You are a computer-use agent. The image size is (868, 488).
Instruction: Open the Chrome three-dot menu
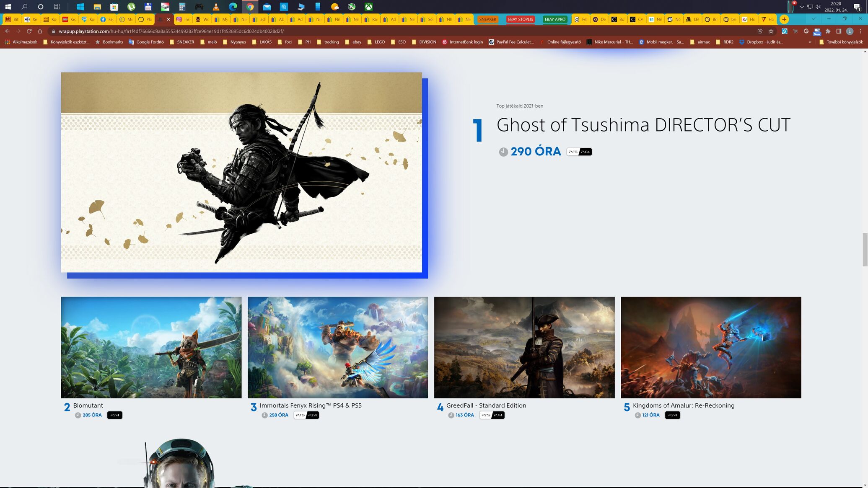pyautogui.click(x=860, y=31)
